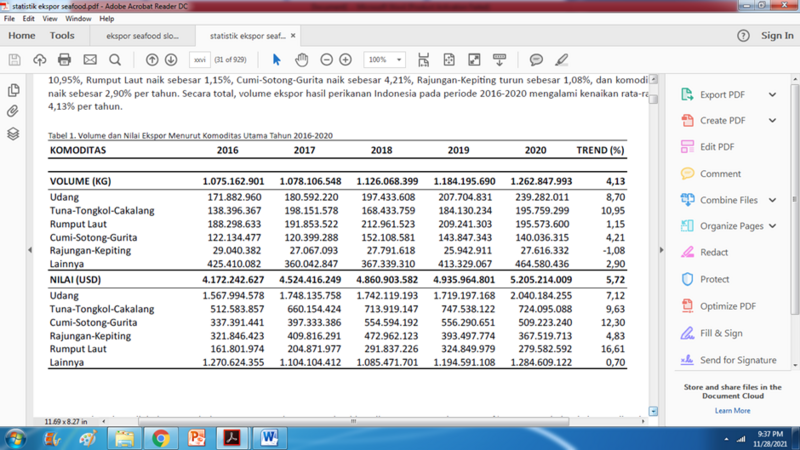Click the Print file icon
The height and width of the screenshot is (450, 800).
point(65,60)
